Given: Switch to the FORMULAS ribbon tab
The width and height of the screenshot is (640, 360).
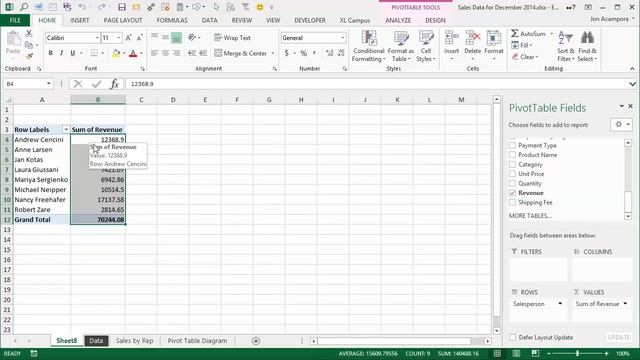Looking at the screenshot, I should click(x=172, y=20).
